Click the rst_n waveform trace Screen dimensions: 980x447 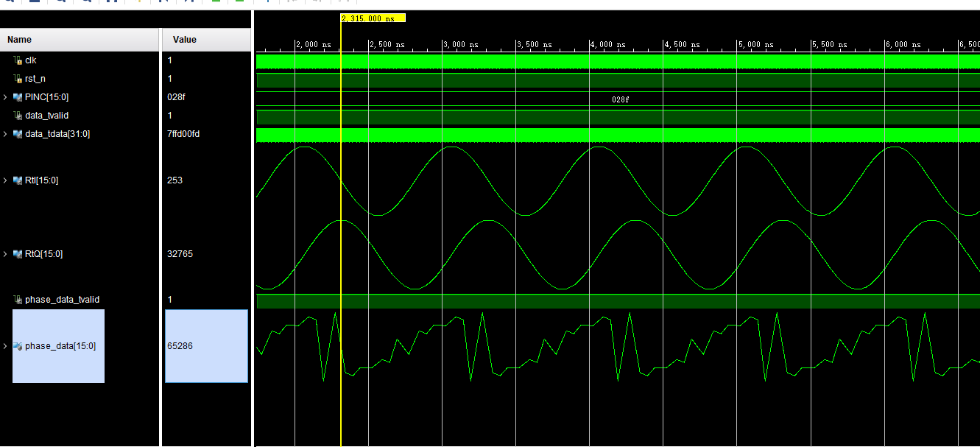coord(618,80)
